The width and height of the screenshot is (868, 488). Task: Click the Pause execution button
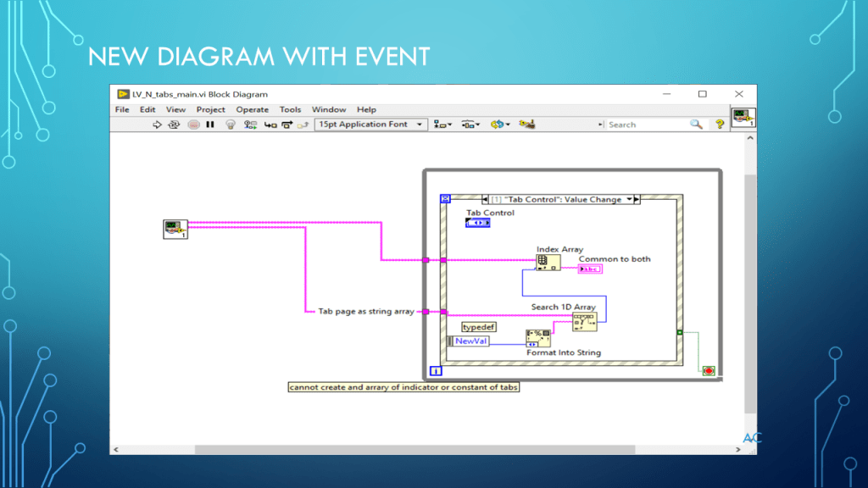point(210,125)
